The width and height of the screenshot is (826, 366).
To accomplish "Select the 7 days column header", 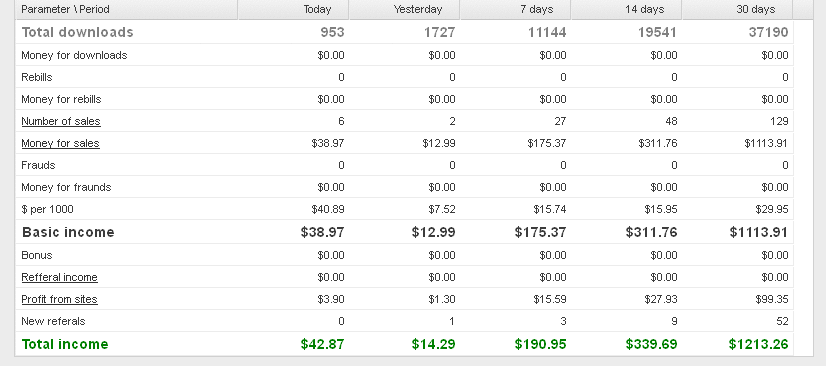I will (x=516, y=9).
